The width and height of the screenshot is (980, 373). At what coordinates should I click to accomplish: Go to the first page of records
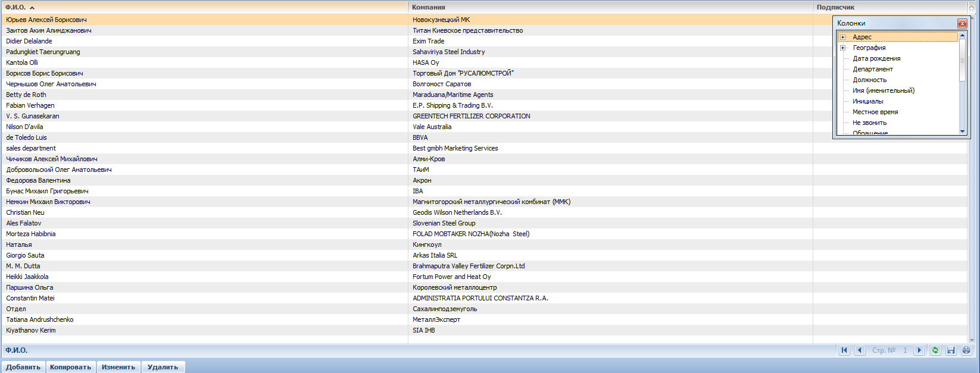[844, 350]
